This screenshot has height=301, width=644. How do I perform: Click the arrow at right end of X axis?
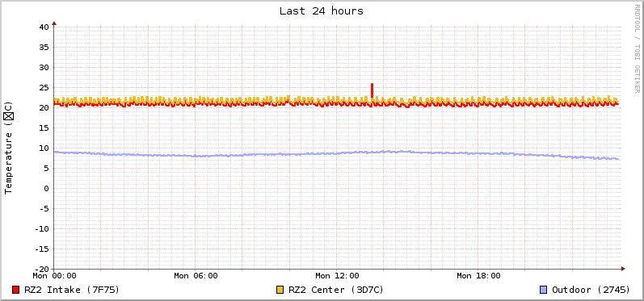(623, 269)
